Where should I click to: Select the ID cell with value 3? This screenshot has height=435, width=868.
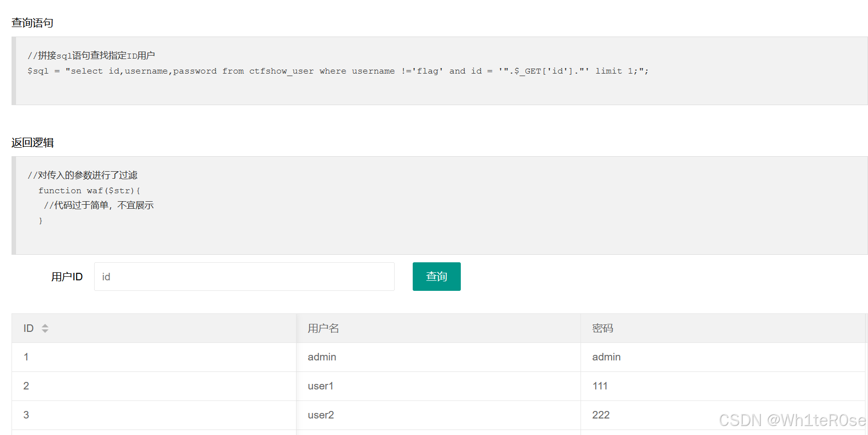pyautogui.click(x=154, y=415)
